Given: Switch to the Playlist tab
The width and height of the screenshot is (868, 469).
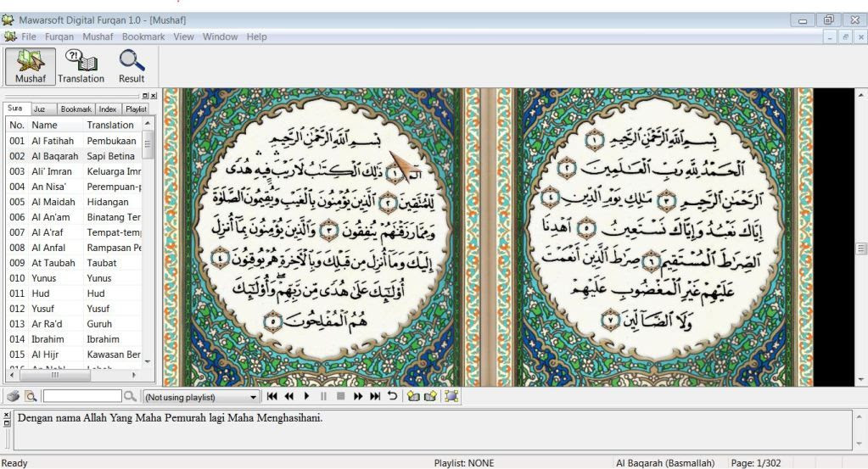Looking at the screenshot, I should [x=136, y=109].
